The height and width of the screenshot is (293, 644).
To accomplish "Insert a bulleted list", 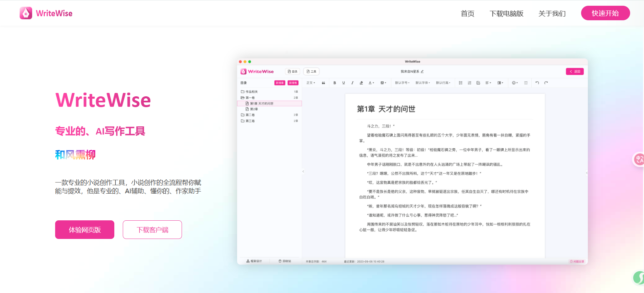I will pos(461,83).
